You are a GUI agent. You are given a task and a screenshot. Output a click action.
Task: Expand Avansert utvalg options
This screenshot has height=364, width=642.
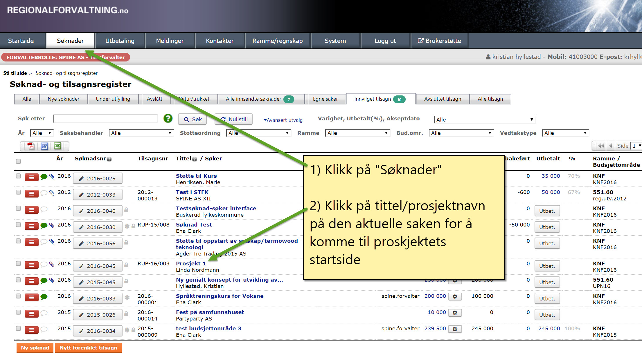(283, 120)
